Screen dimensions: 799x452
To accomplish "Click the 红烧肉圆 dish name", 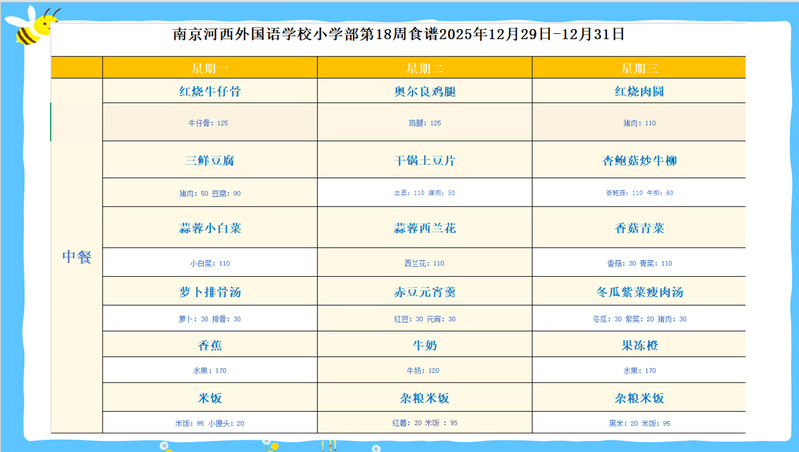I will [639, 91].
